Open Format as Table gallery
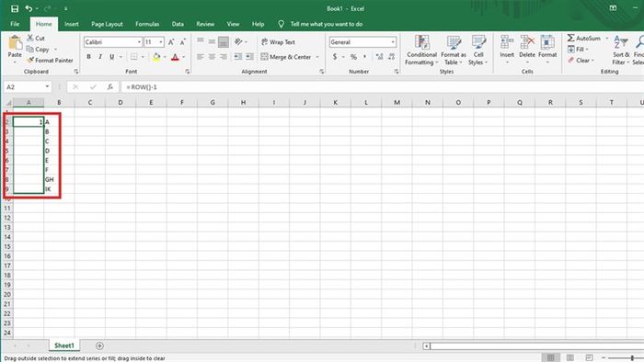Viewport: 644px width, 362px height. (x=454, y=50)
